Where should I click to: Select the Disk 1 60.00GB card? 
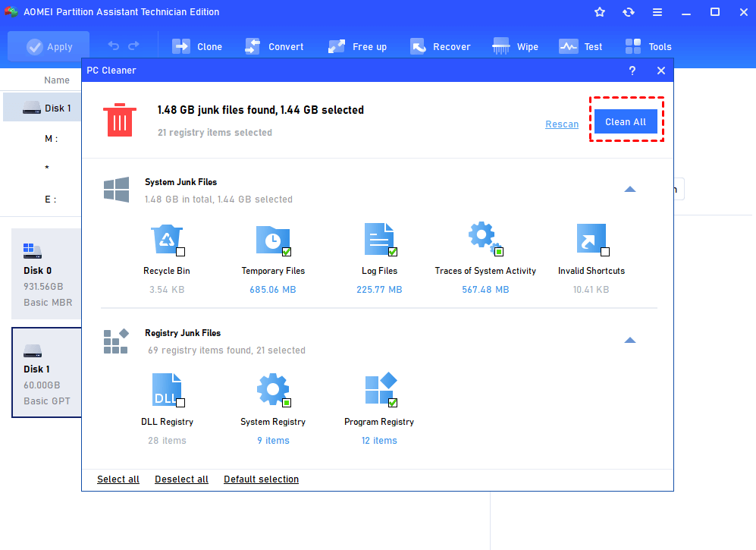click(47, 372)
